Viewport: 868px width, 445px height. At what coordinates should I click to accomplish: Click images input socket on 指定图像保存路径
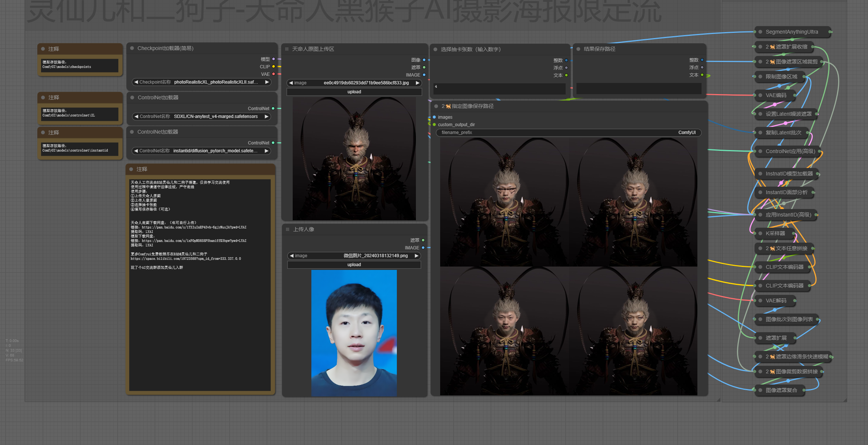(434, 117)
